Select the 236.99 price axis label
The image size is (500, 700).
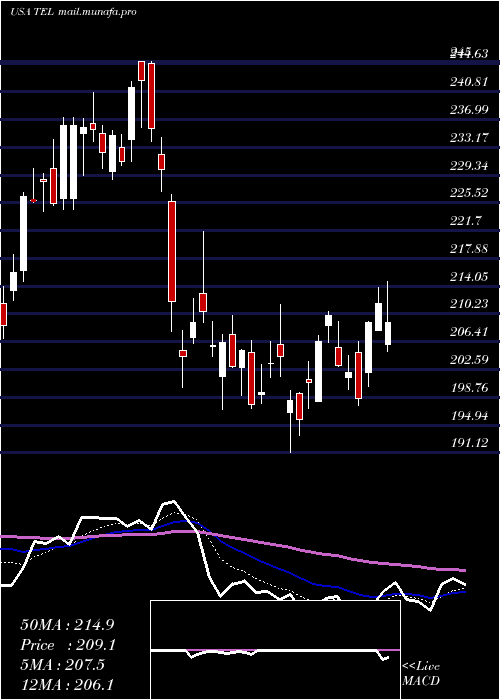(469, 110)
